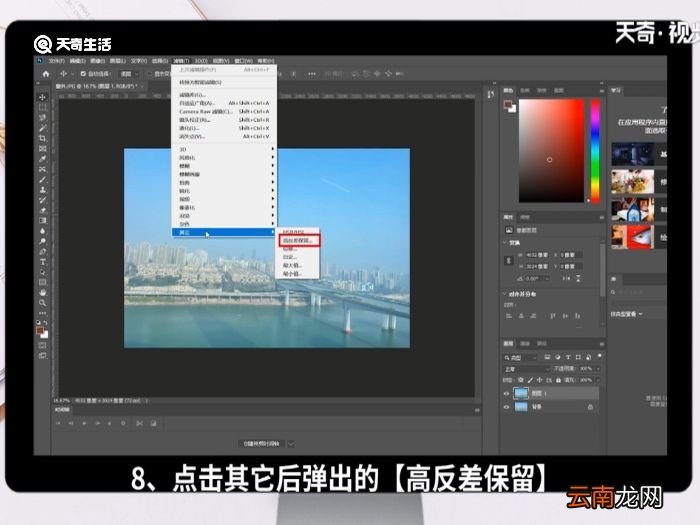Reset to default foreground/background colors
Image resolution: width=700 pixels, height=525 pixels.
38,322
